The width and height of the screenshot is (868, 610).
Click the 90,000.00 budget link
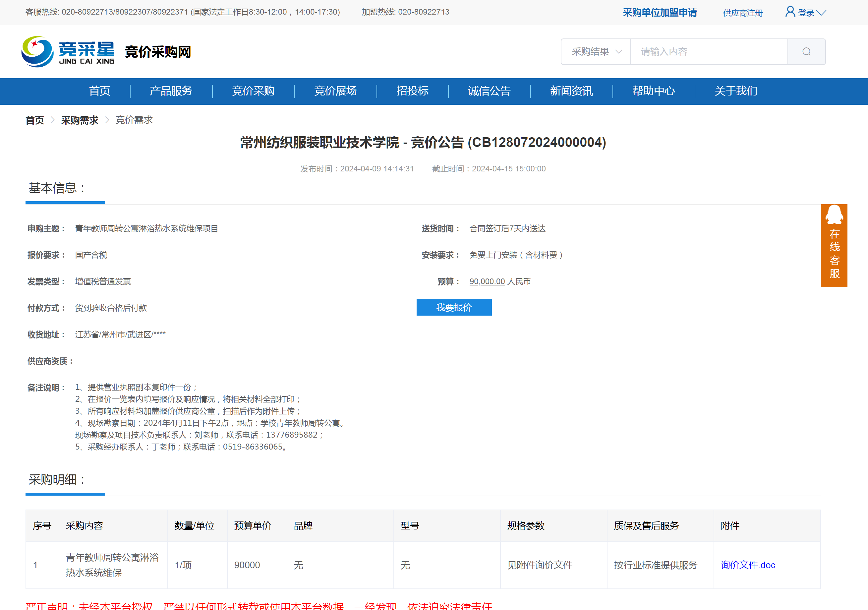click(x=487, y=281)
